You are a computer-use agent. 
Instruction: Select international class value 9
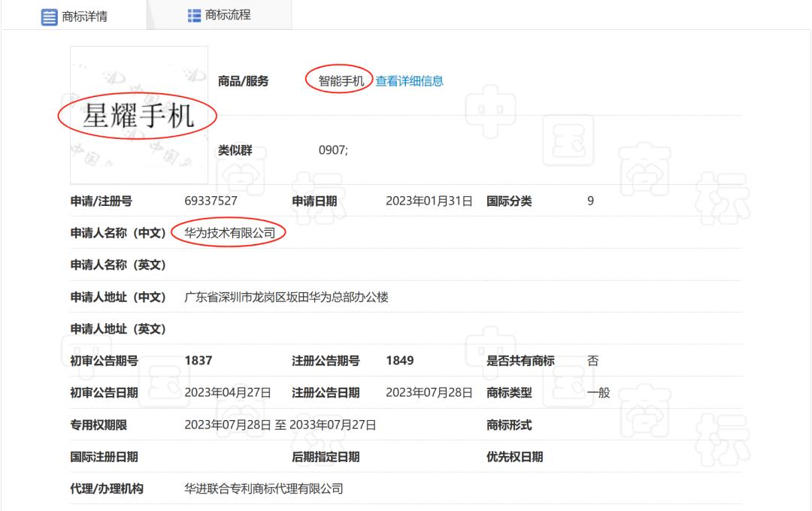click(x=590, y=201)
